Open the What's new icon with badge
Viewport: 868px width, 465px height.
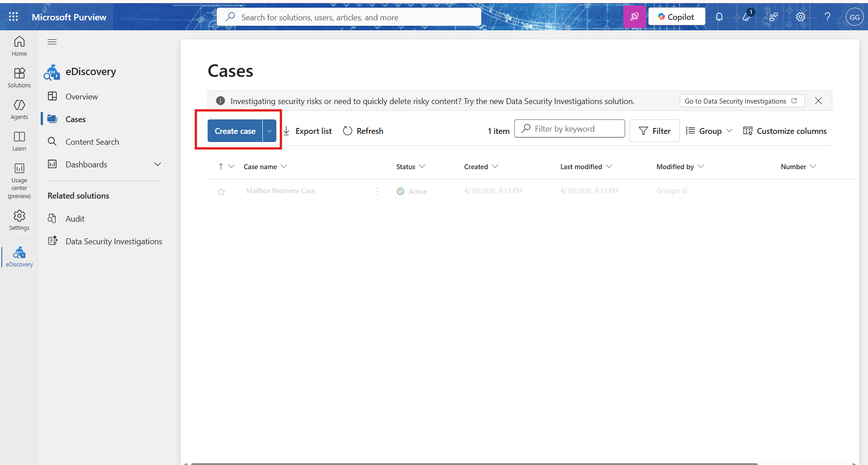click(747, 17)
